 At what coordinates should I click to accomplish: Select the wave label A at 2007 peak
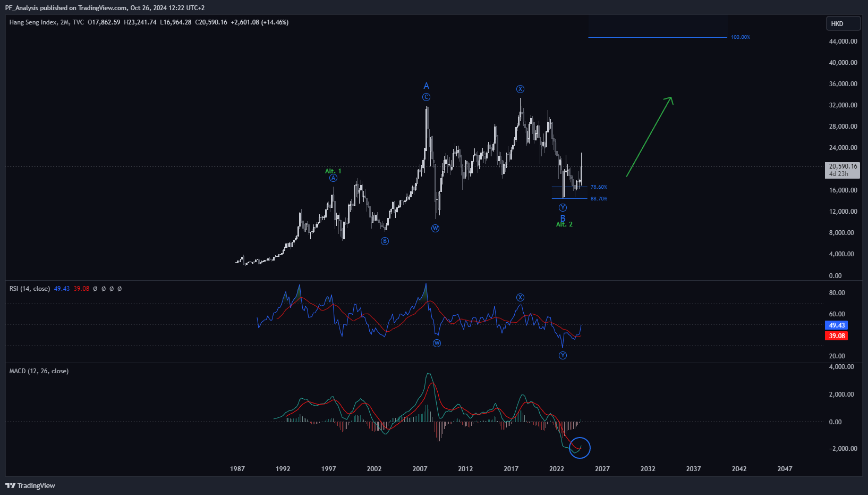click(x=426, y=86)
